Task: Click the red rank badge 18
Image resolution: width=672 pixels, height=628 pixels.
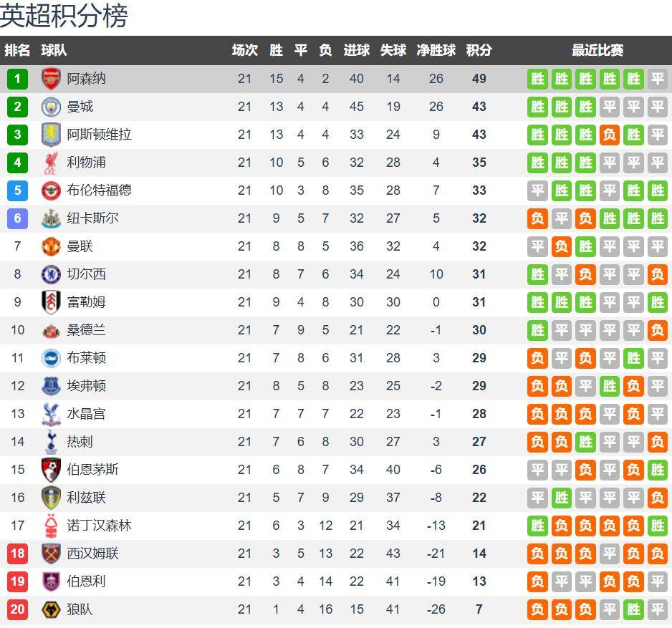Action: (17, 554)
